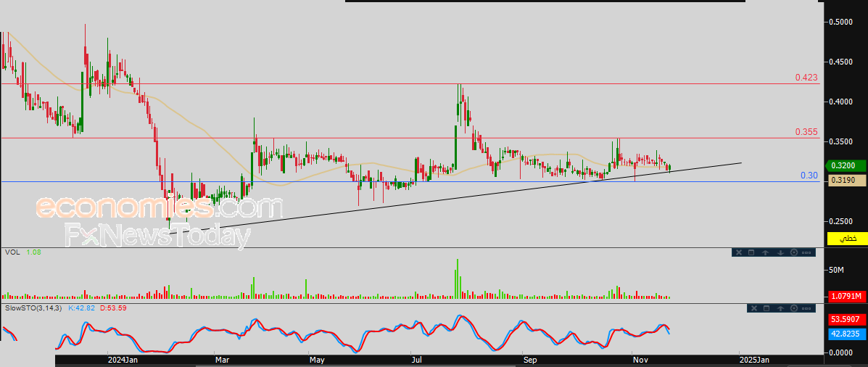Click the 0.0000 stochastic axis label

(840, 352)
